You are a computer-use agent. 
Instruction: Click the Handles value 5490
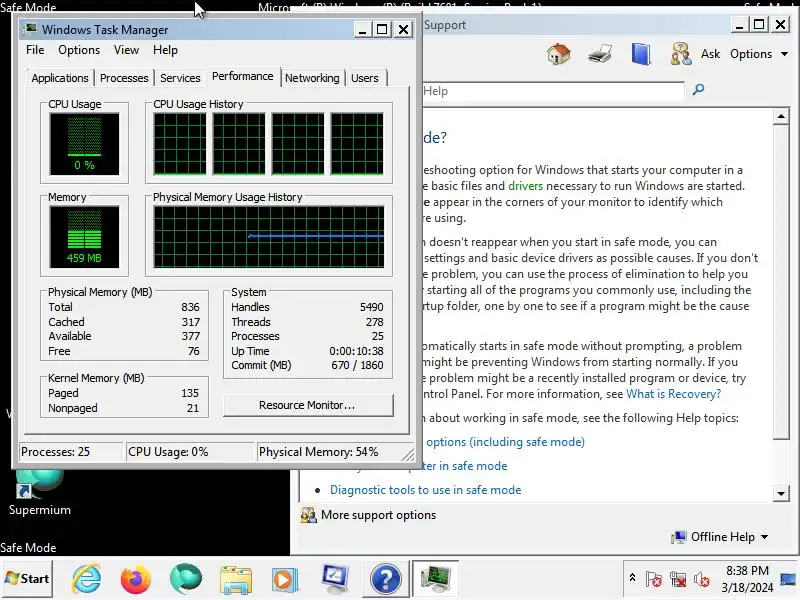371,307
